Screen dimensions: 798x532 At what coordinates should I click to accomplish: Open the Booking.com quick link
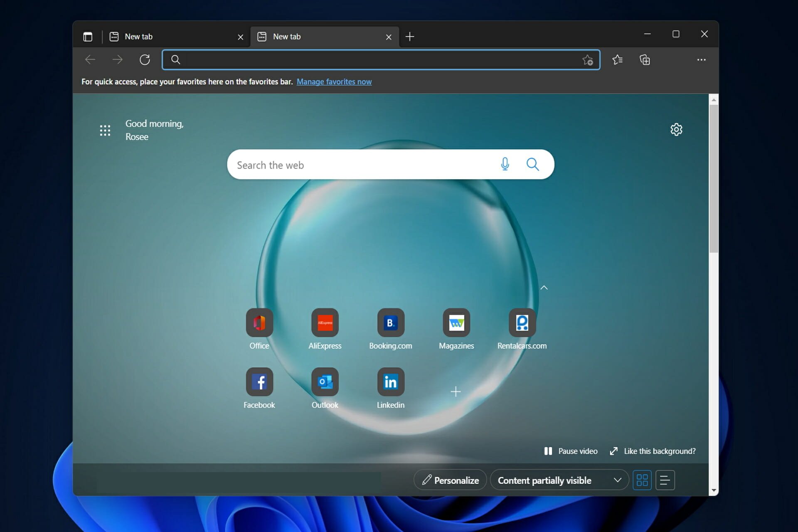[x=391, y=329]
